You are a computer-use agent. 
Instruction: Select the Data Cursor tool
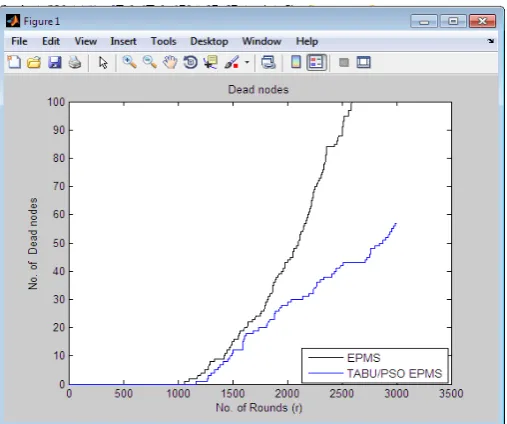211,62
